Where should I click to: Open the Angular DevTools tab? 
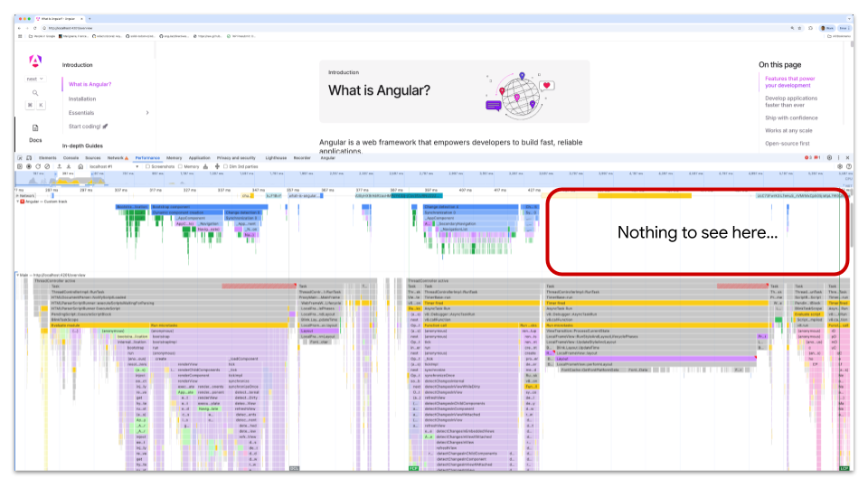tap(327, 157)
